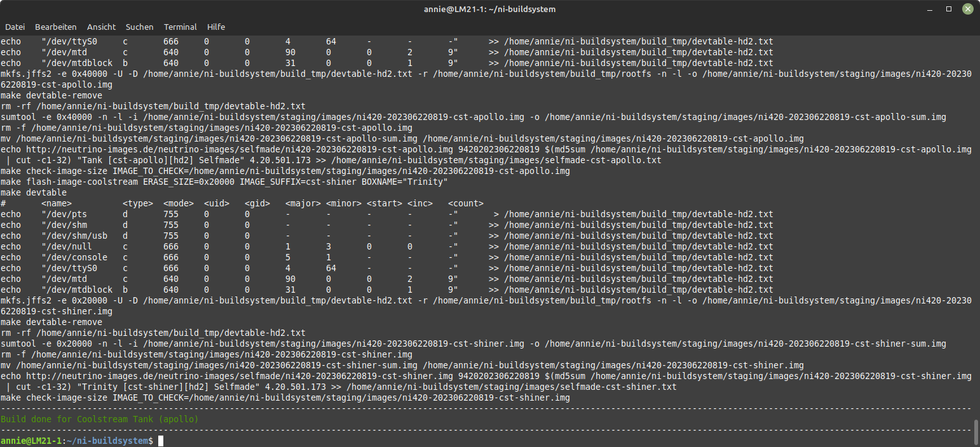
Task: Open the Ansicht menu
Action: (x=101, y=27)
